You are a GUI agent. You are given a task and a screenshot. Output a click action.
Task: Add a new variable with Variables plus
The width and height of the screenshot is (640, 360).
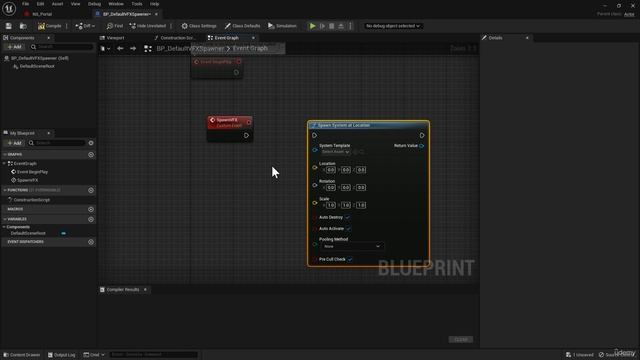(91, 219)
